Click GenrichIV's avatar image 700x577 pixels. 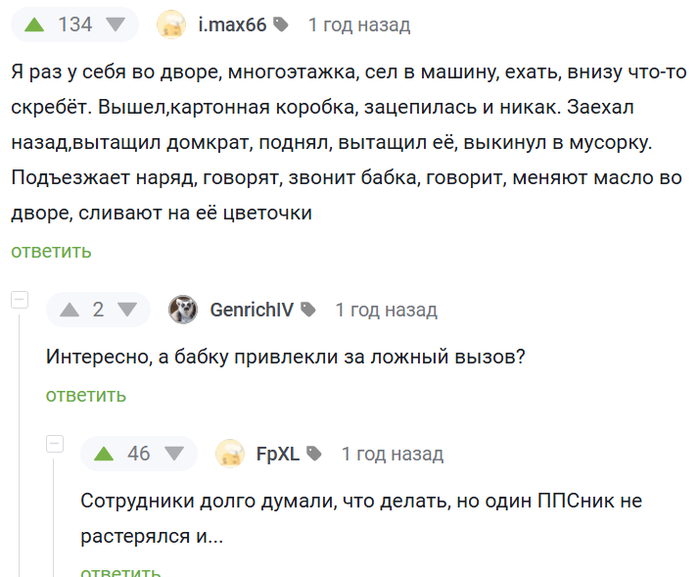point(183,310)
